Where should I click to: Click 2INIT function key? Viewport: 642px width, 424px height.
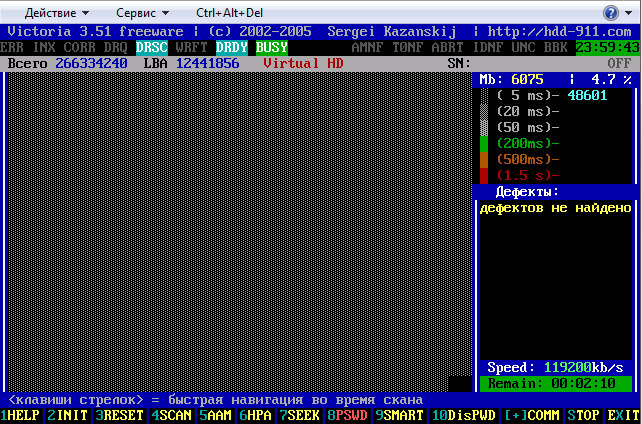tap(67, 415)
